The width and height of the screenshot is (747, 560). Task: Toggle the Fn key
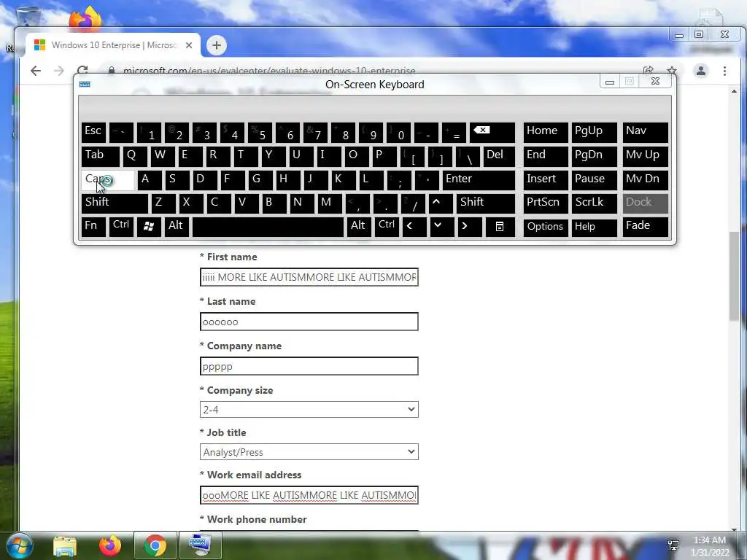93,227
